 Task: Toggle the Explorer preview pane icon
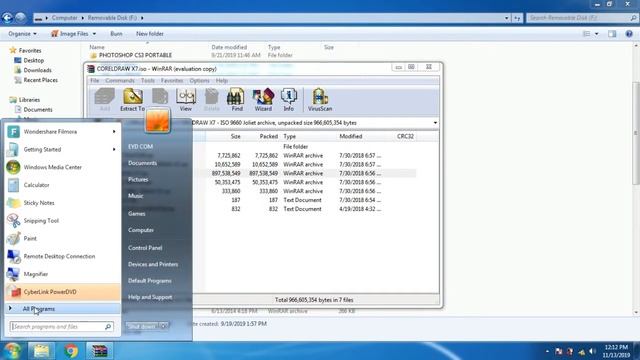(612, 34)
